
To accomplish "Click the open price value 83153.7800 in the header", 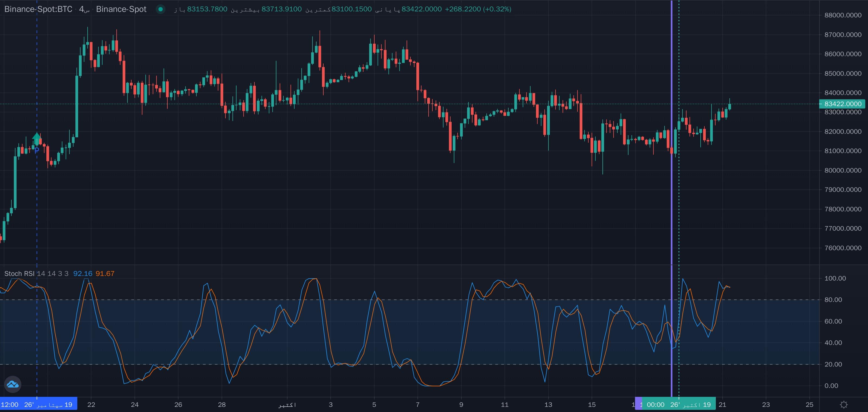I will tap(207, 9).
